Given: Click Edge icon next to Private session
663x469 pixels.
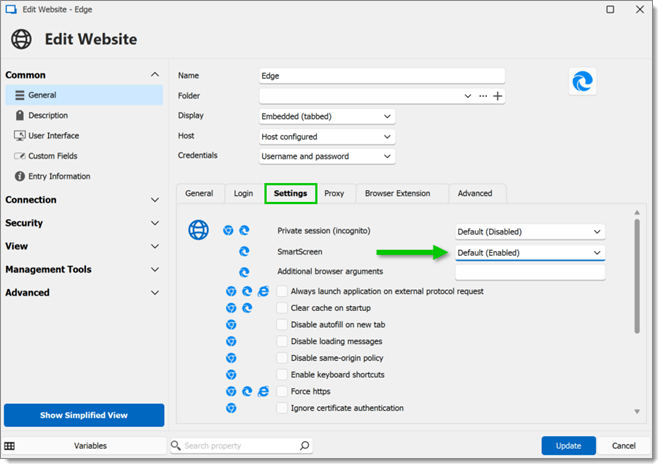Looking at the screenshot, I should [244, 230].
